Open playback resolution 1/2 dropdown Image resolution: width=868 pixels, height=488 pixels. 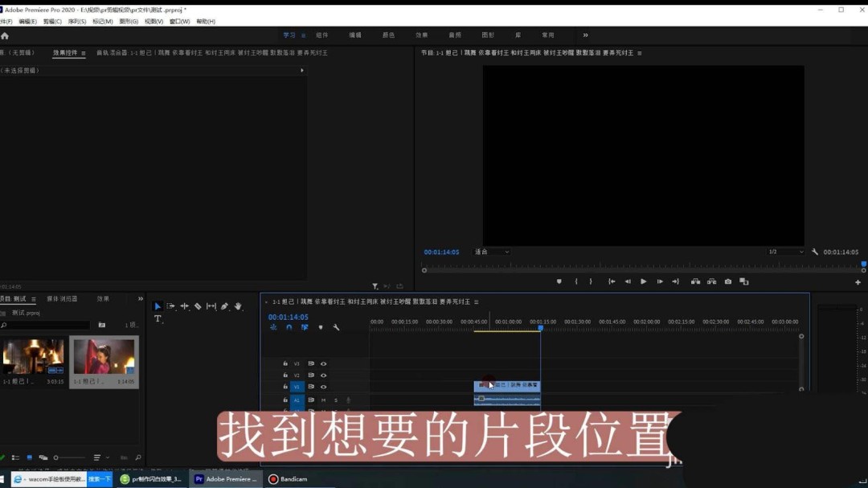[x=785, y=252]
